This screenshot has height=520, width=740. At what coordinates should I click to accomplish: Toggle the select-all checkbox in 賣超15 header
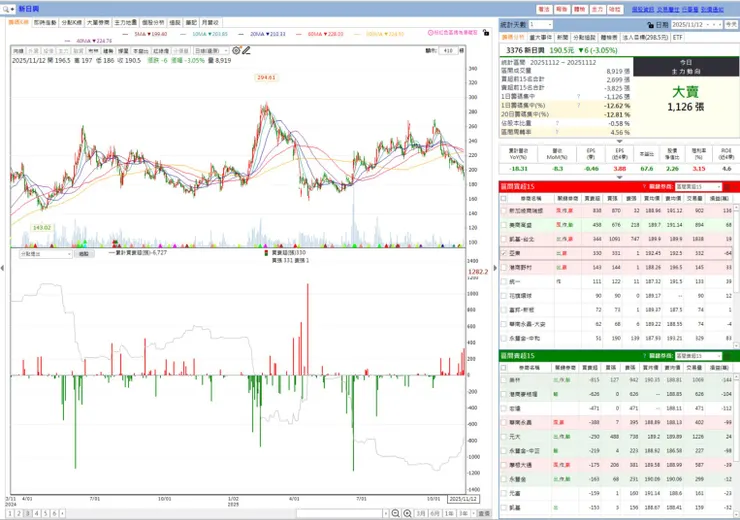pos(504,368)
